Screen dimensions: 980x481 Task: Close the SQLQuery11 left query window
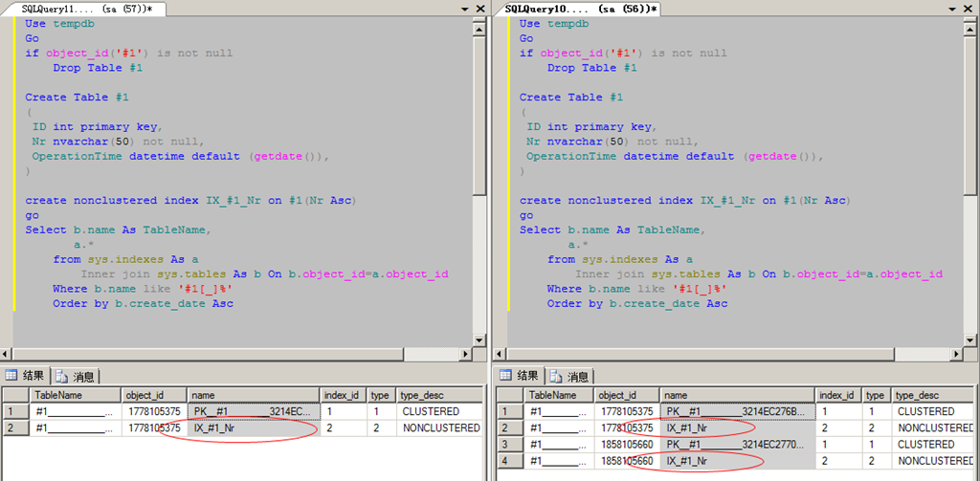click(480, 8)
